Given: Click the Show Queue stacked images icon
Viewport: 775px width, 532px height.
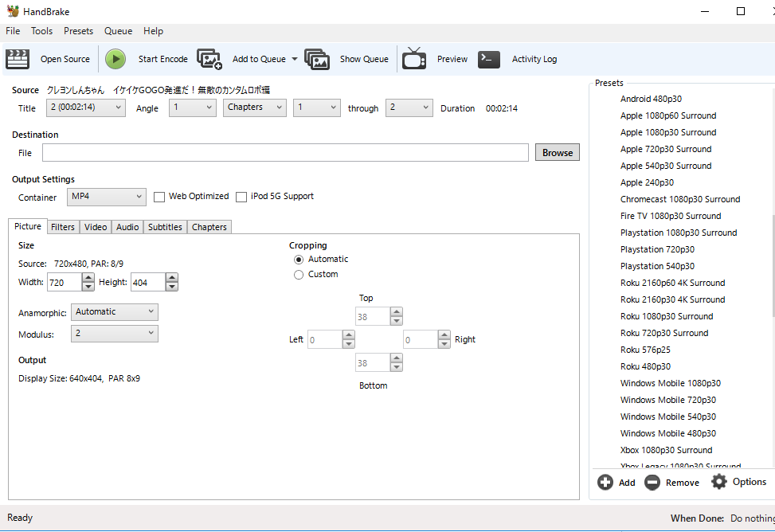Looking at the screenshot, I should (317, 59).
